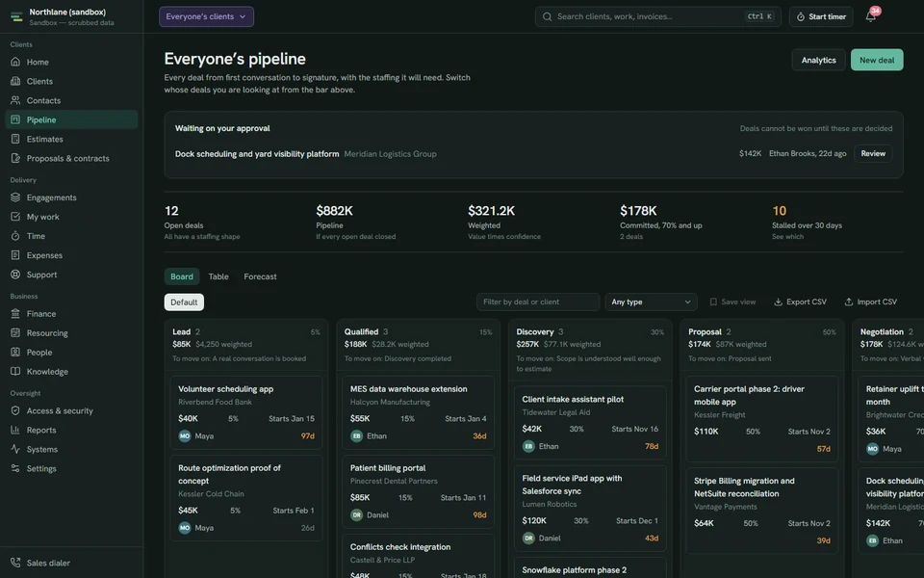Click the $882K Pipeline stat
Screen dimensions: 924x578
(356, 223)
